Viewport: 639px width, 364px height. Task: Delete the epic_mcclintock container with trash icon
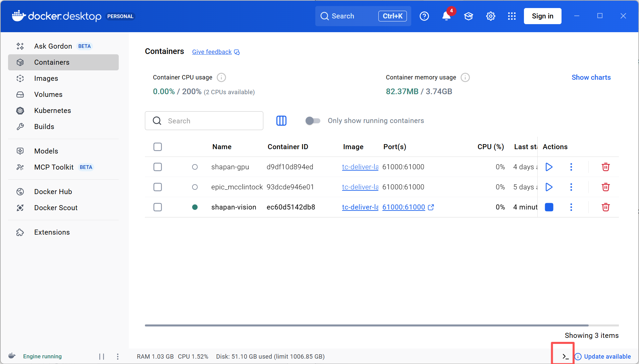pyautogui.click(x=605, y=187)
